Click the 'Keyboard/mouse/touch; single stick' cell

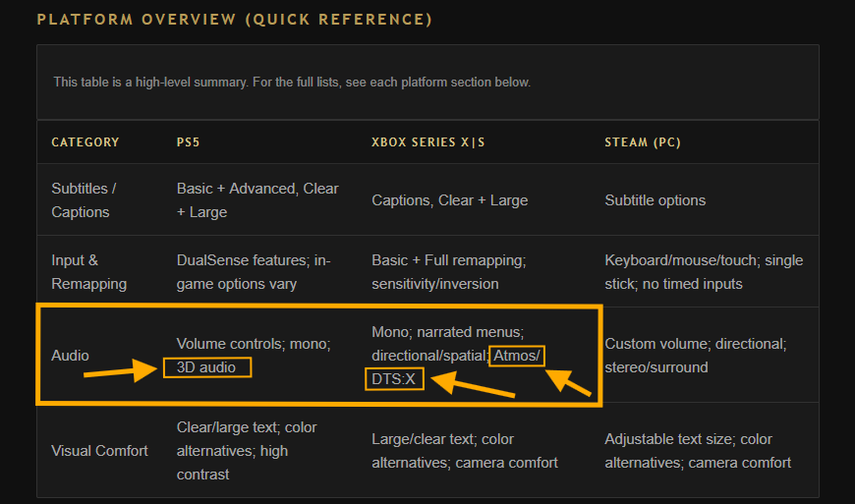coord(704,272)
